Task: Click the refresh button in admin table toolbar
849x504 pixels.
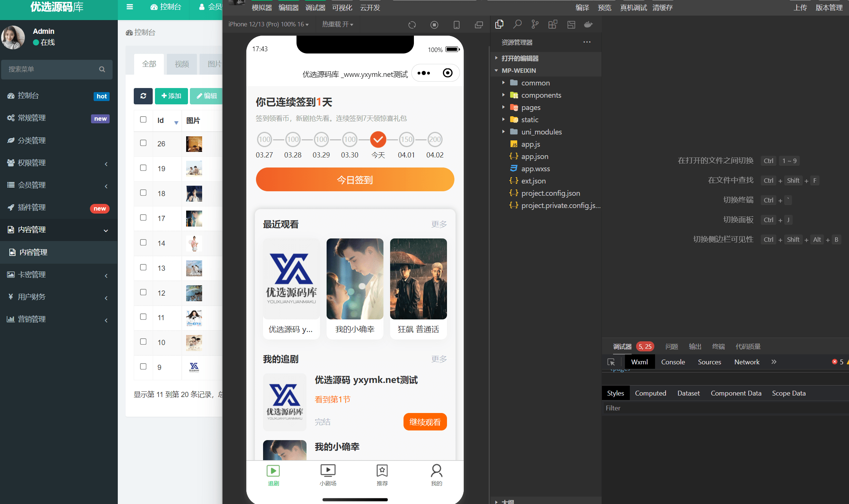Action: pyautogui.click(x=143, y=96)
